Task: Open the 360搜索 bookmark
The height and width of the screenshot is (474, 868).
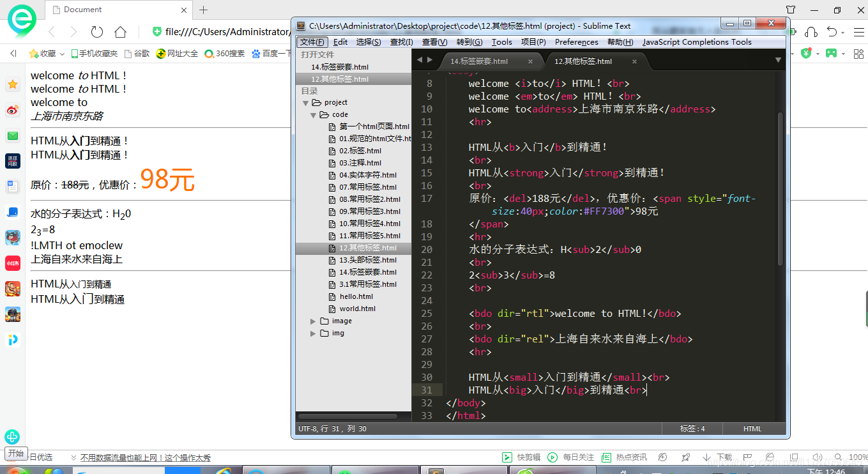Action: (x=224, y=54)
